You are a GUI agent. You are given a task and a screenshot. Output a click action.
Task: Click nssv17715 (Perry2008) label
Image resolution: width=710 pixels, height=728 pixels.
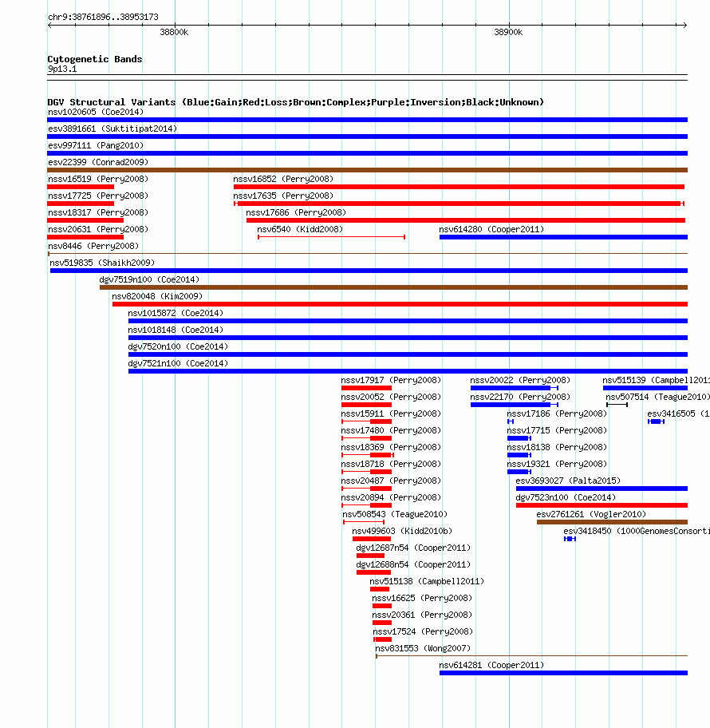coord(557,430)
